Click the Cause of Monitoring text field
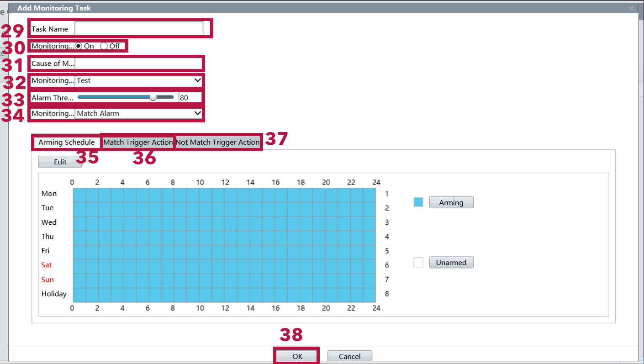Viewport: 644px width, 364px height. [139, 63]
